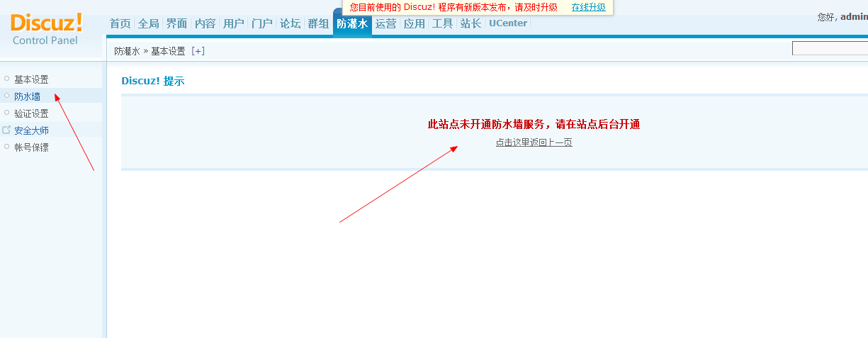The width and height of the screenshot is (868, 338).
Task: Open the 应用 tab
Action: click(415, 23)
